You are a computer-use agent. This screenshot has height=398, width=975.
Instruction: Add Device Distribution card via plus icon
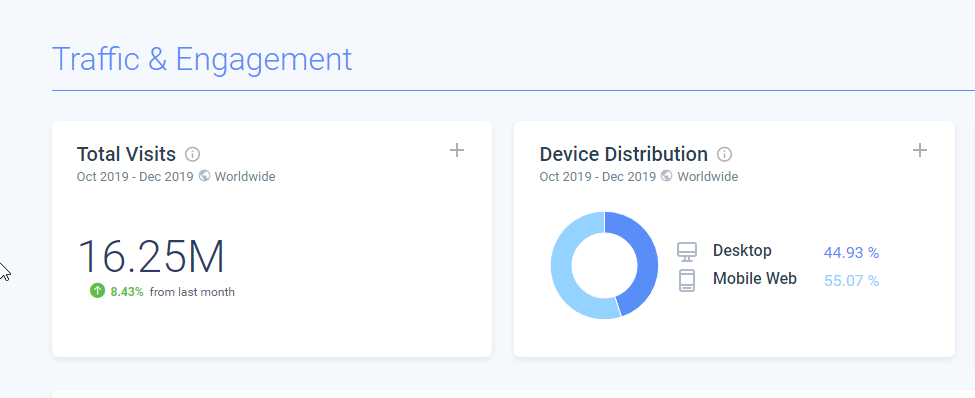pos(920,150)
